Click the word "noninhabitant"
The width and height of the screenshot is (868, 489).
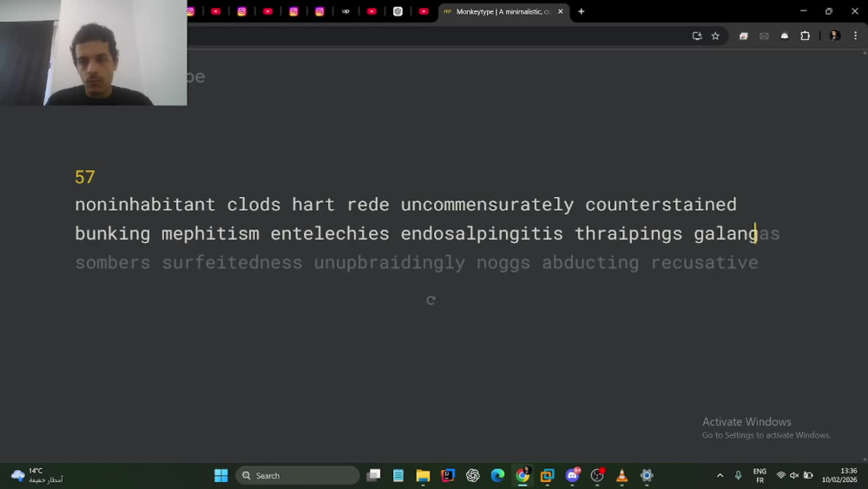pos(145,204)
